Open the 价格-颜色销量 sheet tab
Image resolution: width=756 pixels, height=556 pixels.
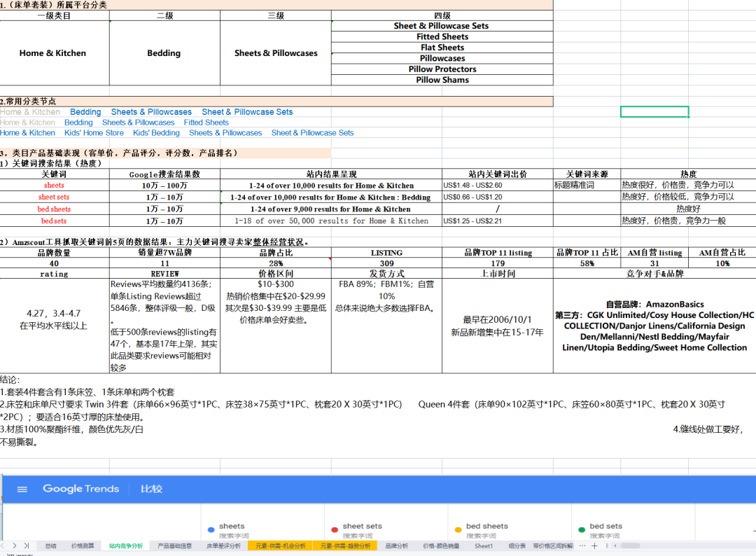[x=441, y=546]
